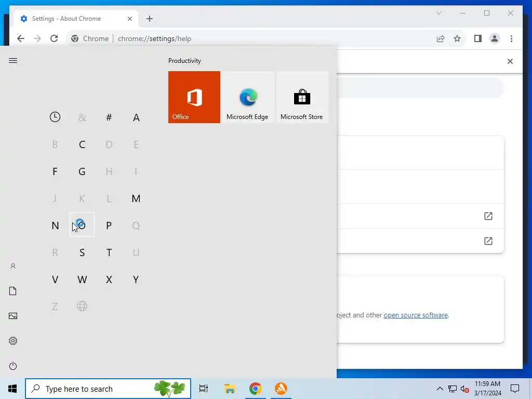Open Documents from Start sidebar
The height and width of the screenshot is (399, 532).
click(x=13, y=291)
